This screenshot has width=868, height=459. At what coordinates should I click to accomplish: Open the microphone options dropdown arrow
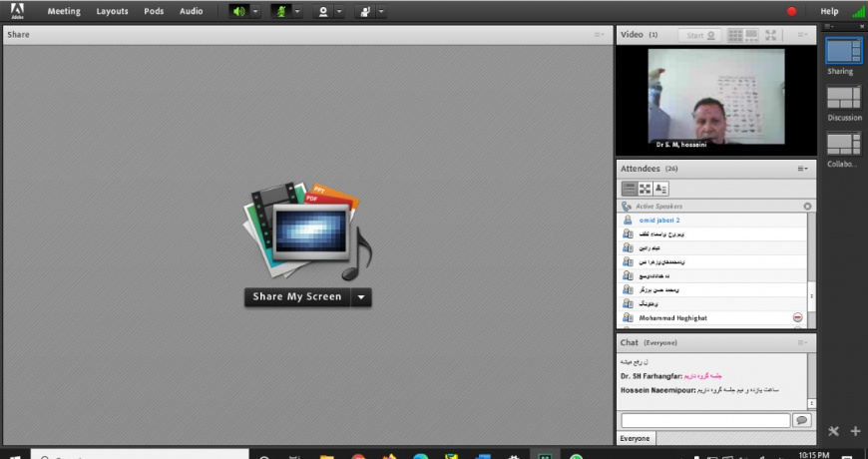coord(297,12)
